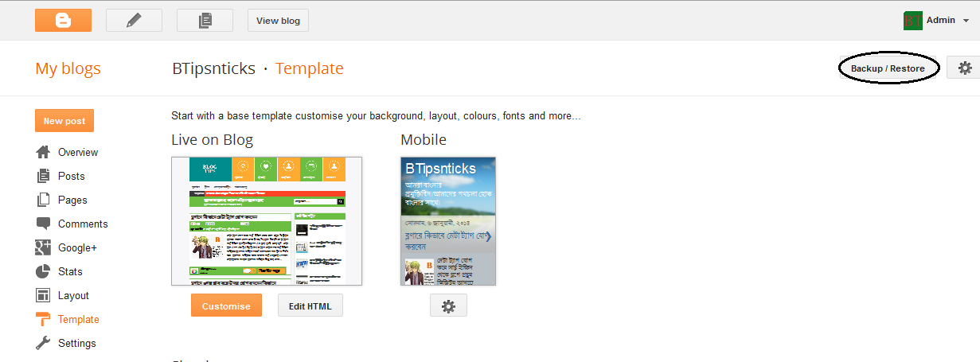The image size is (980, 362).
Task: Open post list via the pages icon
Action: pyautogui.click(x=205, y=20)
